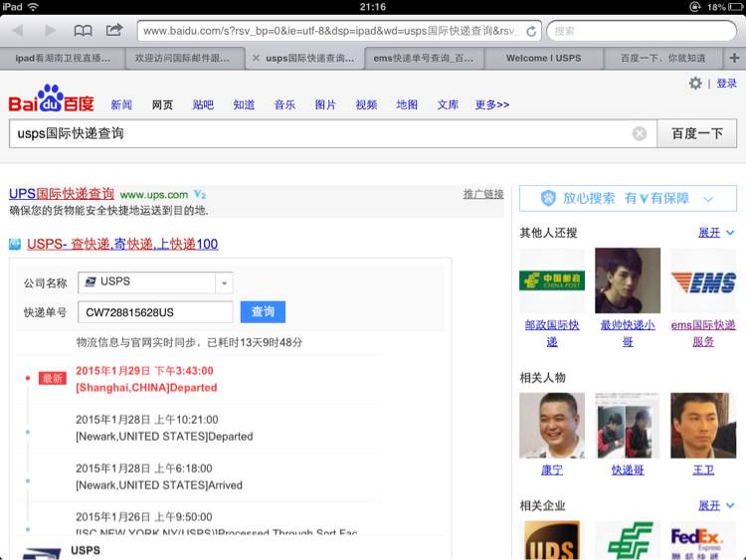746x560 pixels.
Task: Click the Newark Arrived 上午6:18:00 entry
Action: pos(159,476)
